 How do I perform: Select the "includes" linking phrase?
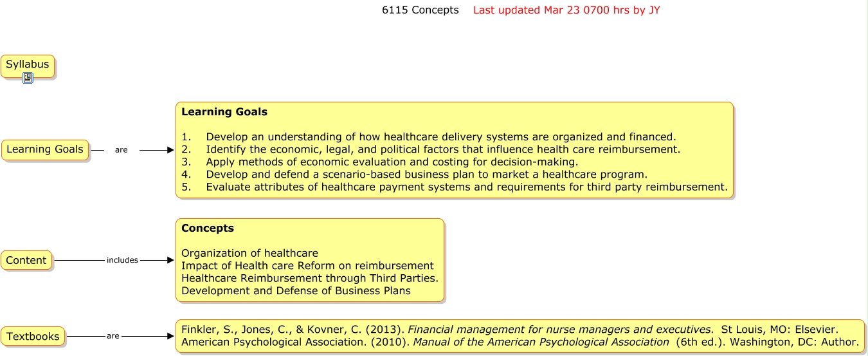tap(122, 260)
